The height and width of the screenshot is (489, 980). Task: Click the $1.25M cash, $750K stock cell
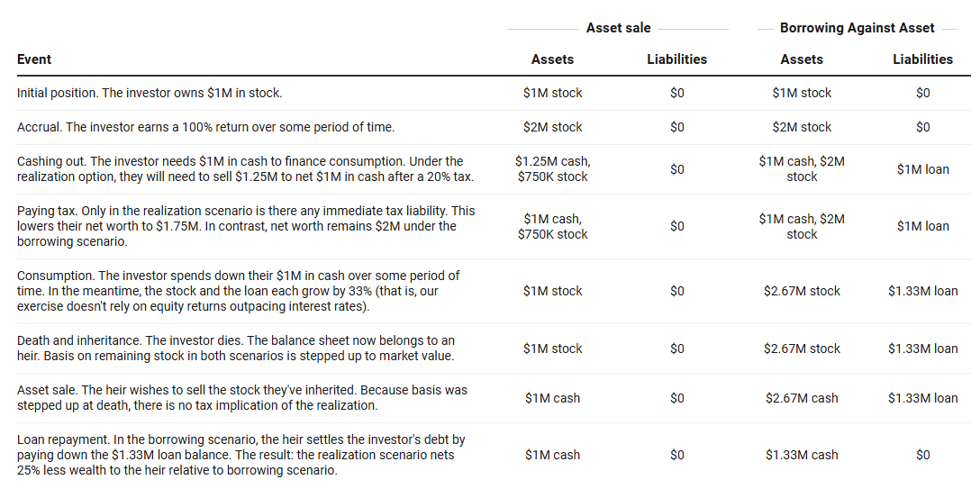point(552,169)
